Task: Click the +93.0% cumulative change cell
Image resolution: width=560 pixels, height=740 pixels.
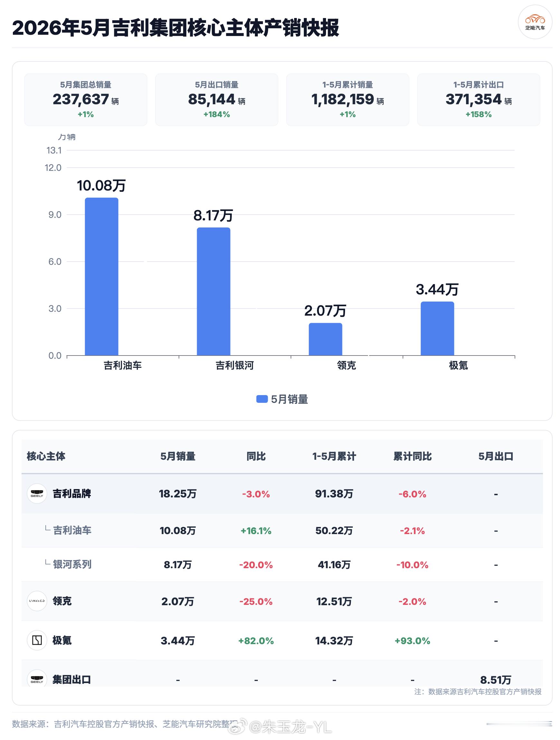Action: pyautogui.click(x=412, y=641)
